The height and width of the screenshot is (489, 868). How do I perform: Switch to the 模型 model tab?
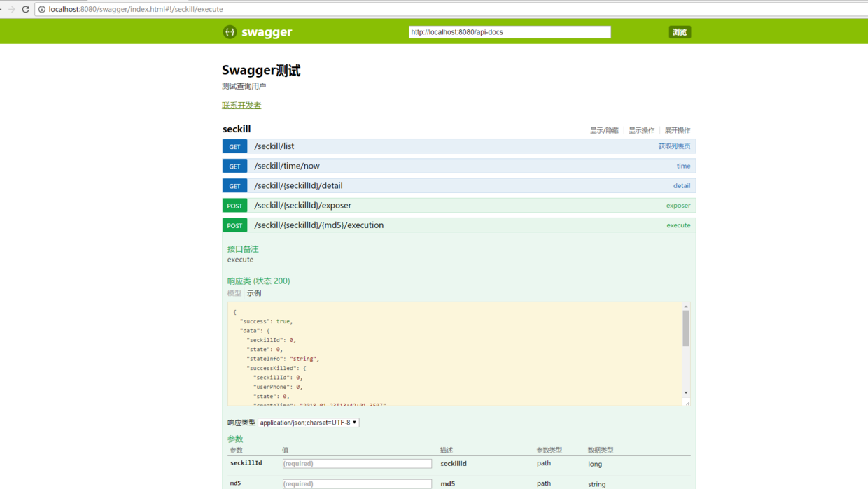coord(234,293)
